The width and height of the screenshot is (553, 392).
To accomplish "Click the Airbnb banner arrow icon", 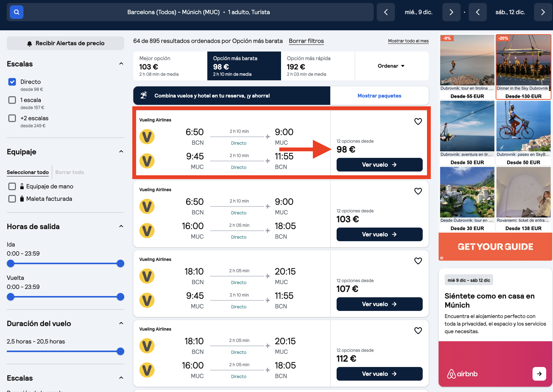I will click(x=539, y=374).
